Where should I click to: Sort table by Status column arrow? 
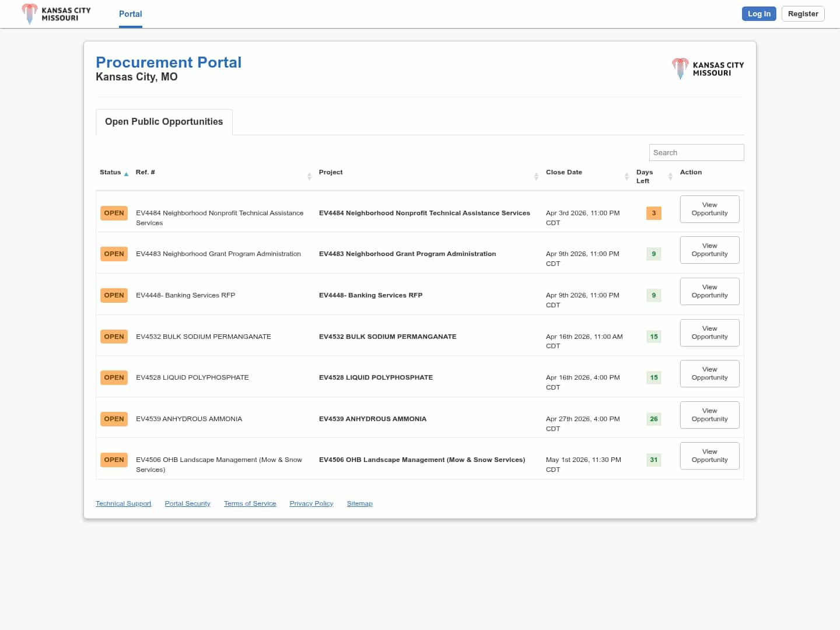tap(126, 174)
